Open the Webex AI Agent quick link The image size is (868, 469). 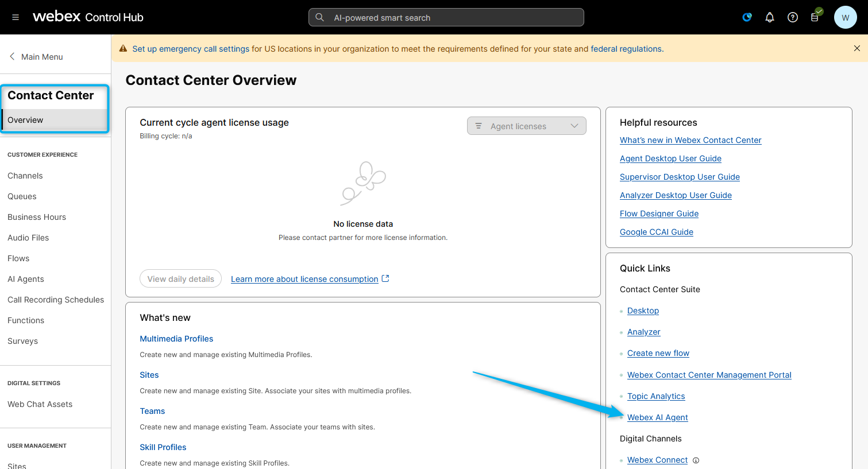click(657, 417)
